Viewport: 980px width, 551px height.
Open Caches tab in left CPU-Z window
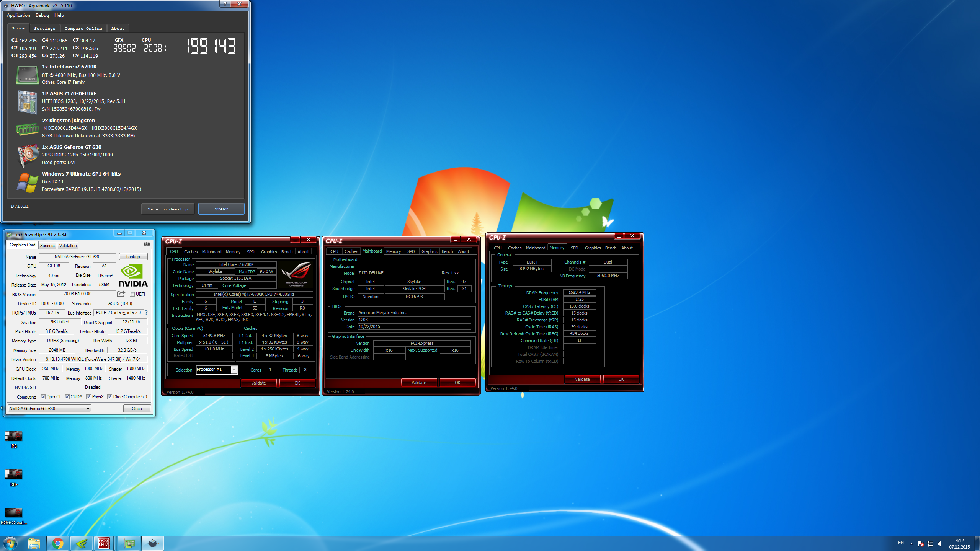click(191, 251)
